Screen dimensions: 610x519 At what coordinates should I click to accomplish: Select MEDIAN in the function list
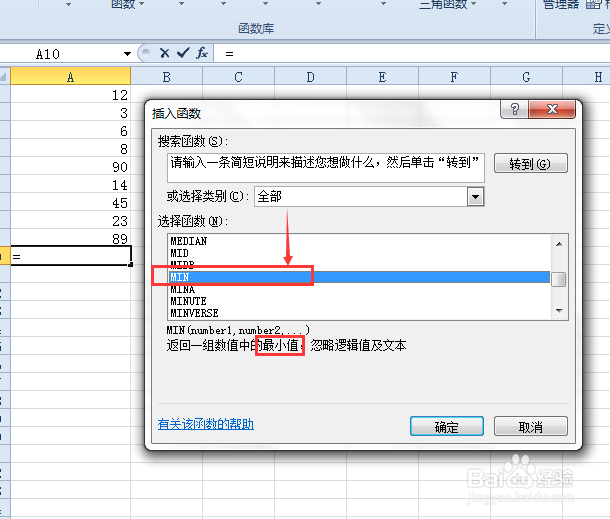[x=359, y=241]
